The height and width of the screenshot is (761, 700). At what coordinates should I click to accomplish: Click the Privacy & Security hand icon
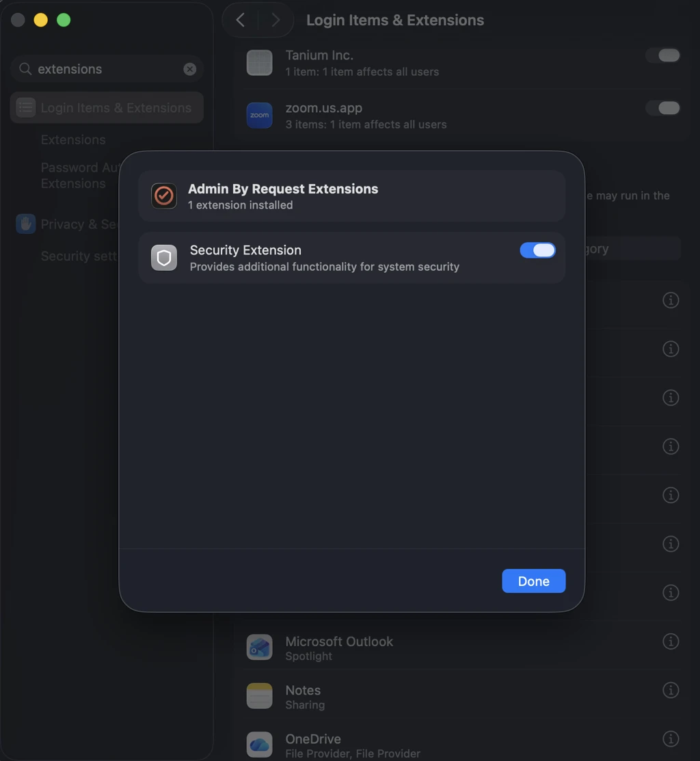pyautogui.click(x=26, y=224)
